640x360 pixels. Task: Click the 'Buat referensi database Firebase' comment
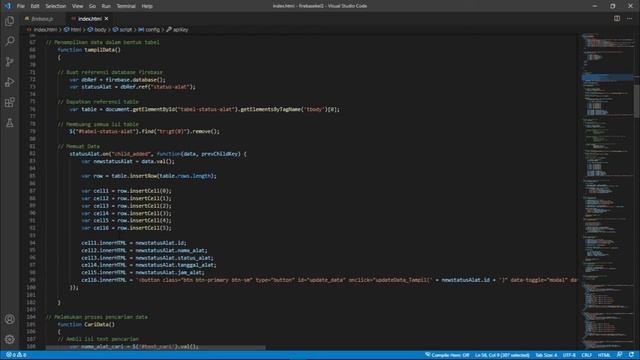(x=110, y=72)
